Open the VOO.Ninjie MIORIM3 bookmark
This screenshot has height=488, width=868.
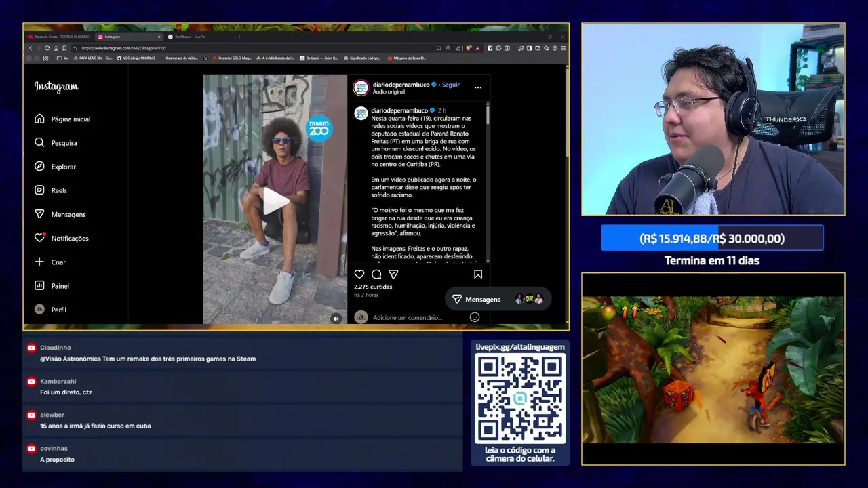136,58
